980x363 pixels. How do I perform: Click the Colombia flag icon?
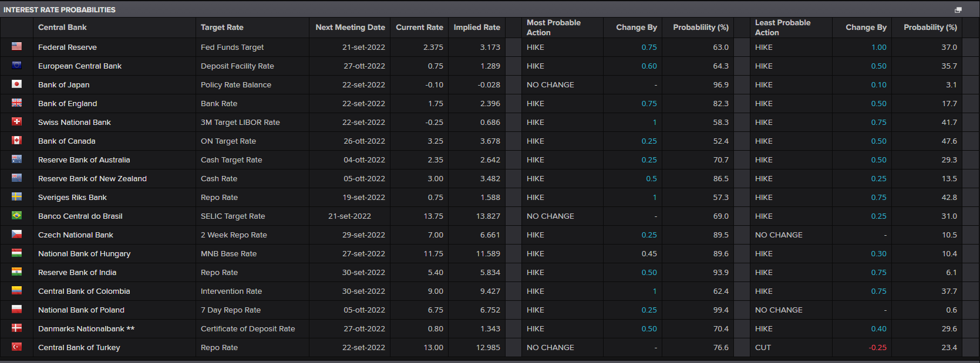(16, 290)
